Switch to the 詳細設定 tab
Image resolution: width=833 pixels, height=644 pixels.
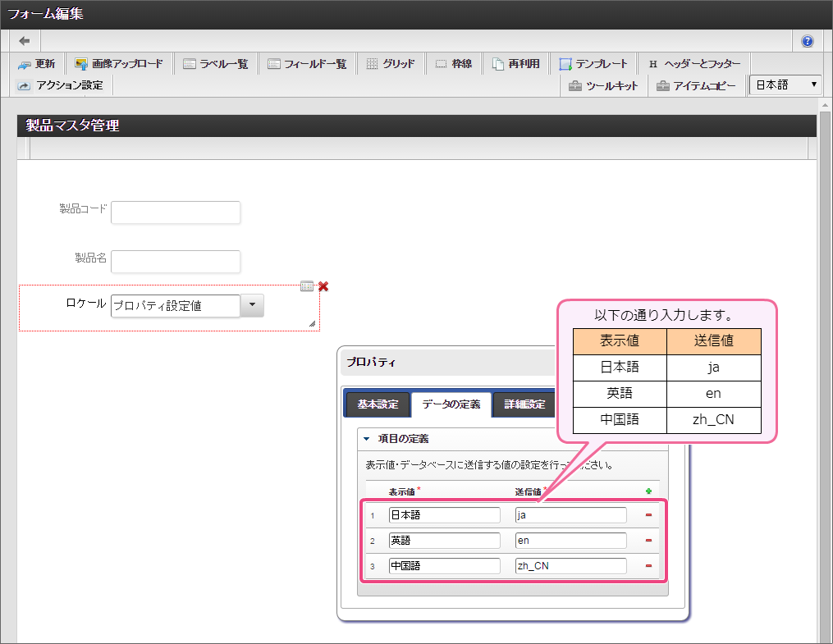(524, 404)
